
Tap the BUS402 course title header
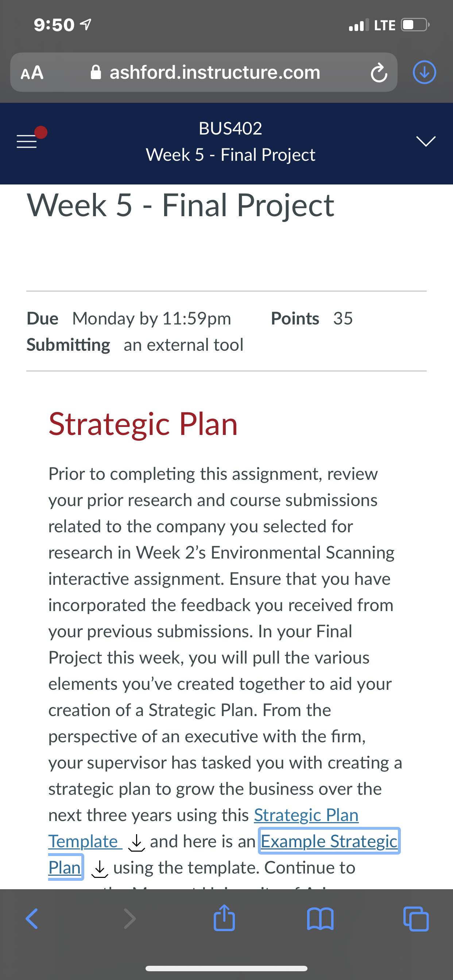pos(230,128)
